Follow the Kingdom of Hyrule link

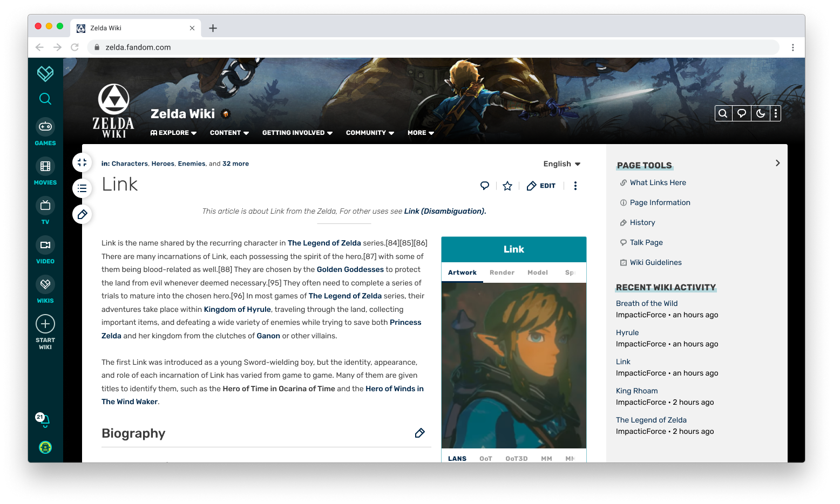click(x=238, y=310)
